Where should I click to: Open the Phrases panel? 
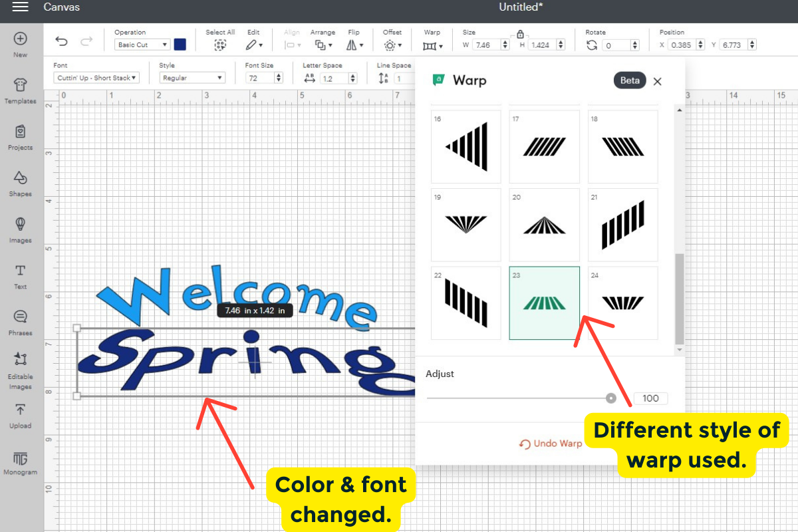20,323
